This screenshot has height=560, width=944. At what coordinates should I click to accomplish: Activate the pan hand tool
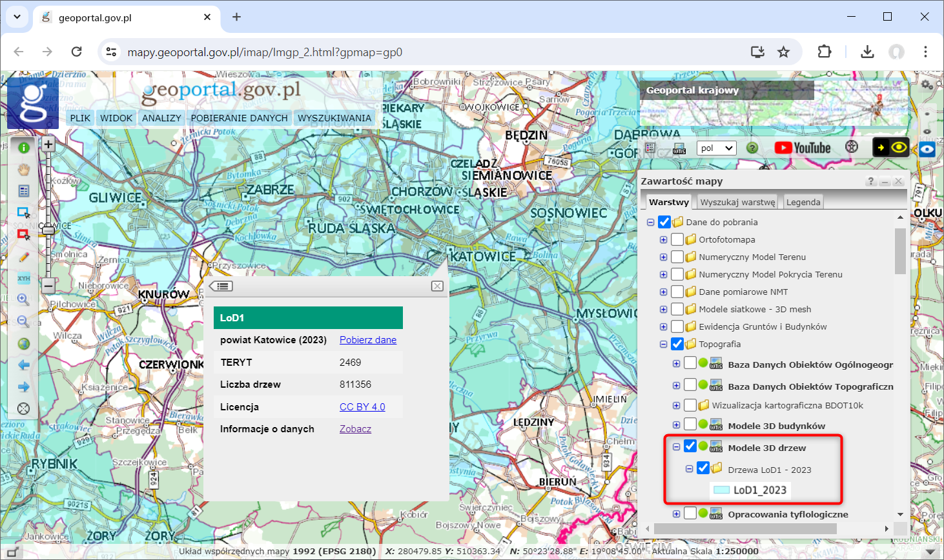23,168
